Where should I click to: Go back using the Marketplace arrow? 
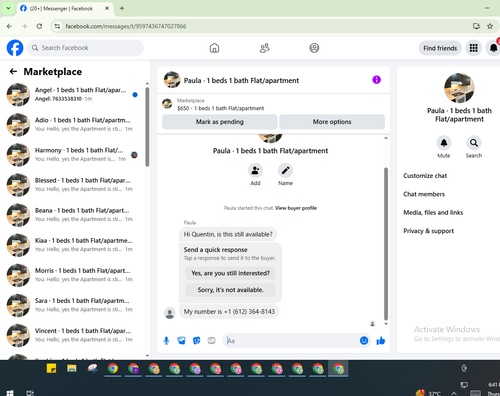click(13, 71)
